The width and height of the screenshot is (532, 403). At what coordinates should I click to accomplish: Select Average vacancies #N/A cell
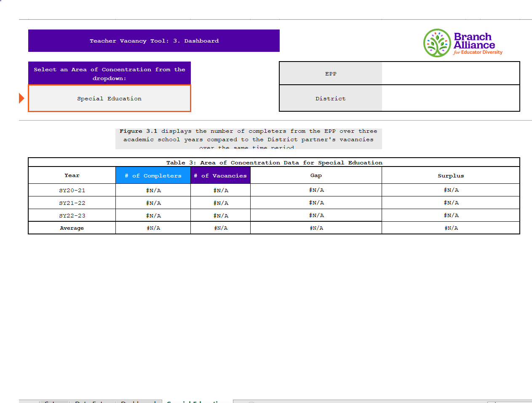tap(220, 228)
